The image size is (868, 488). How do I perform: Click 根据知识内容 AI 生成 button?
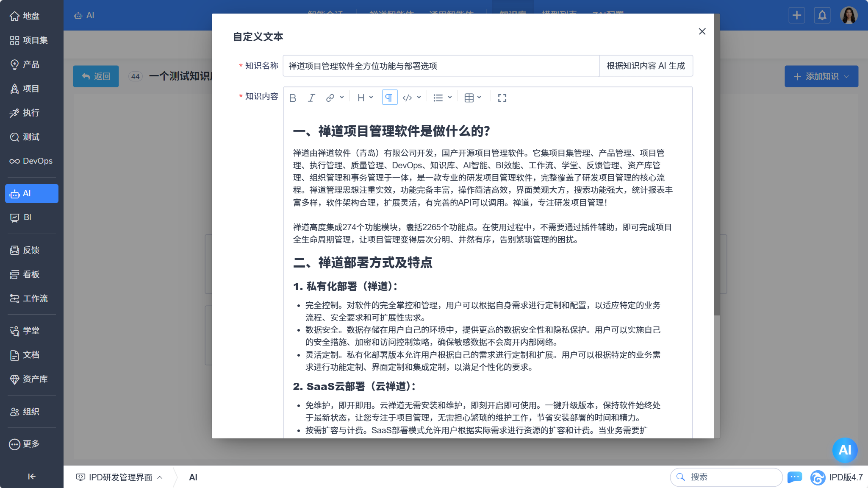646,66
